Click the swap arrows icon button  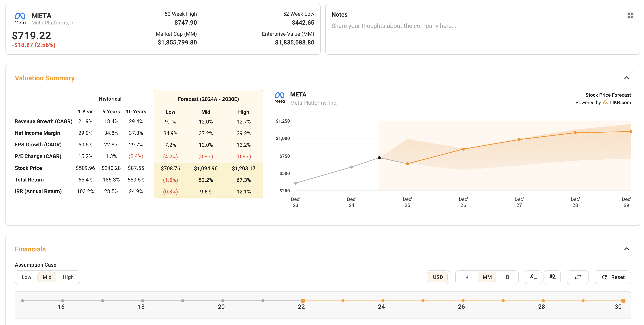[578, 277]
